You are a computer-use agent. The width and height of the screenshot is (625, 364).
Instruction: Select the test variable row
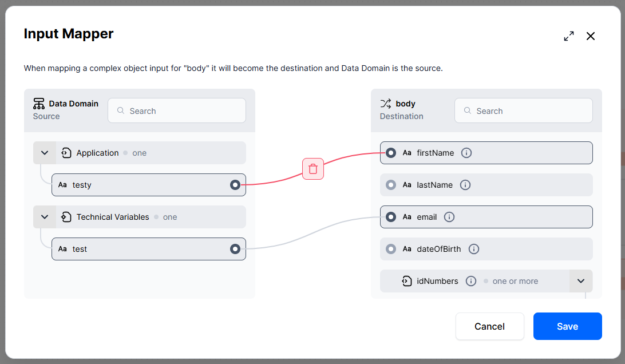[x=149, y=249]
